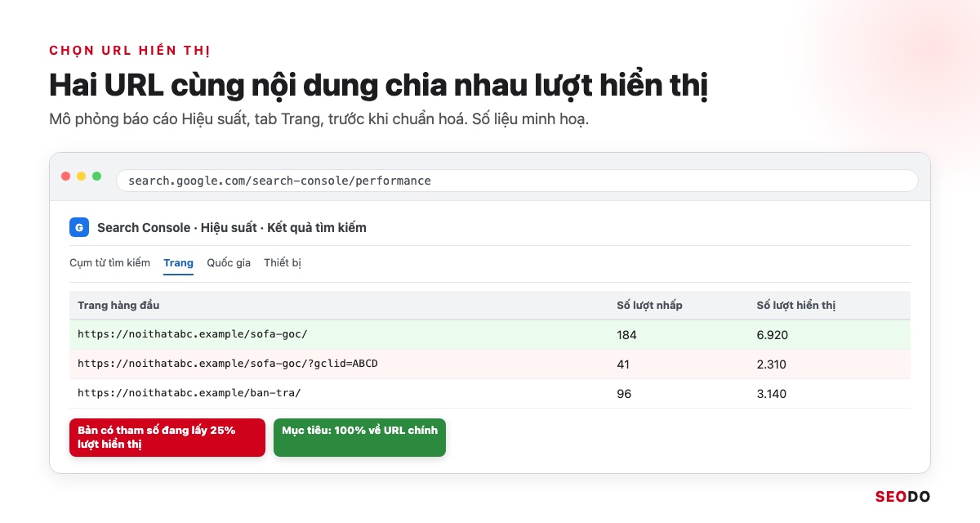
Task: Click the 6.920 impressions value
Action: [x=773, y=335]
